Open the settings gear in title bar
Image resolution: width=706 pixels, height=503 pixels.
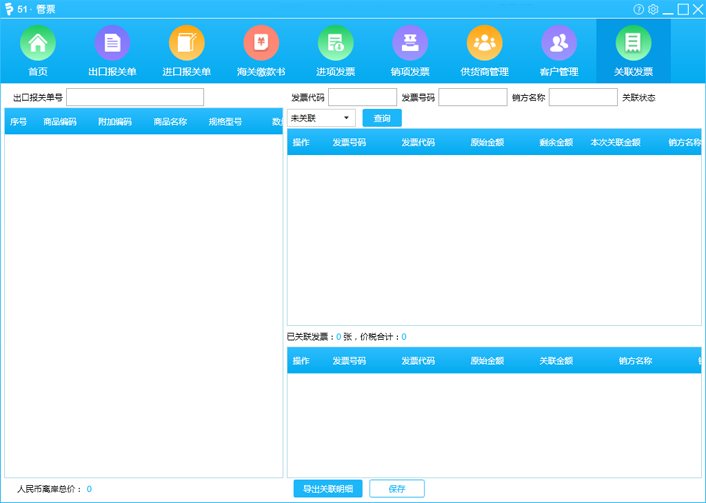pyautogui.click(x=653, y=9)
